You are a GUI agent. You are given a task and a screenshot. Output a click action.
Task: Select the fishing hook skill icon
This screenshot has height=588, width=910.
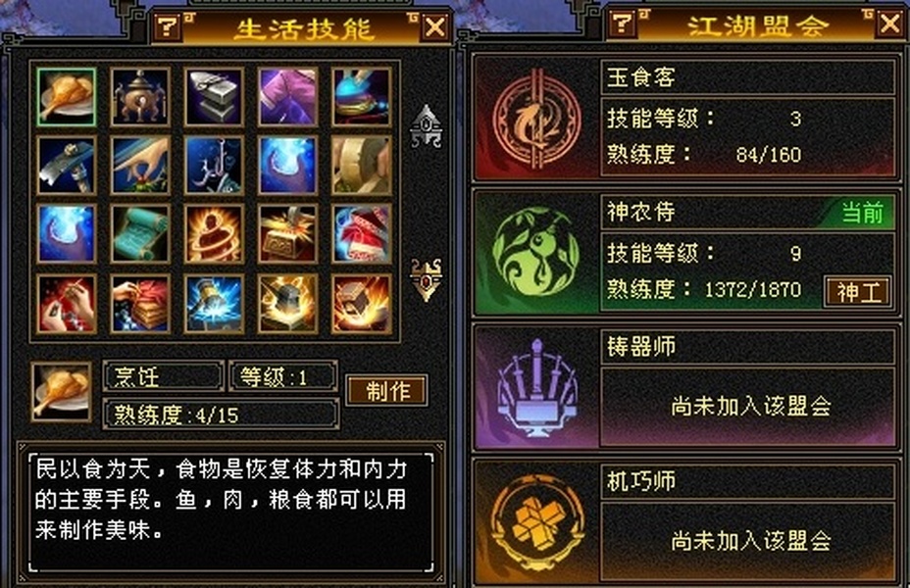(x=214, y=166)
